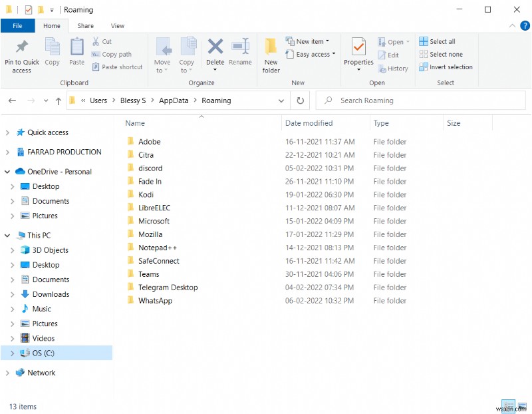Click the Copy ribbon icon
The width and height of the screenshot is (532, 414).
[52, 47]
